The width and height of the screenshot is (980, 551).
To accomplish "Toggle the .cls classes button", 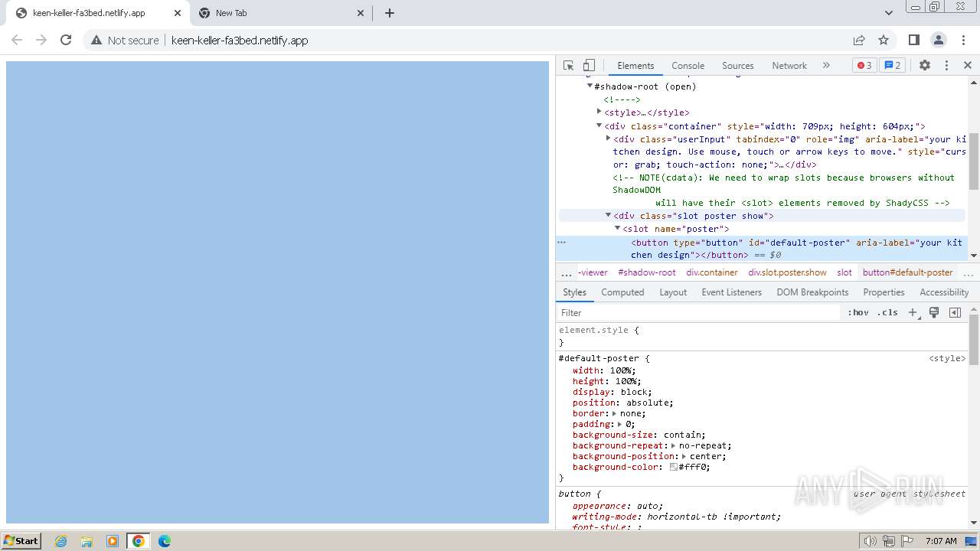I will pos(887,312).
